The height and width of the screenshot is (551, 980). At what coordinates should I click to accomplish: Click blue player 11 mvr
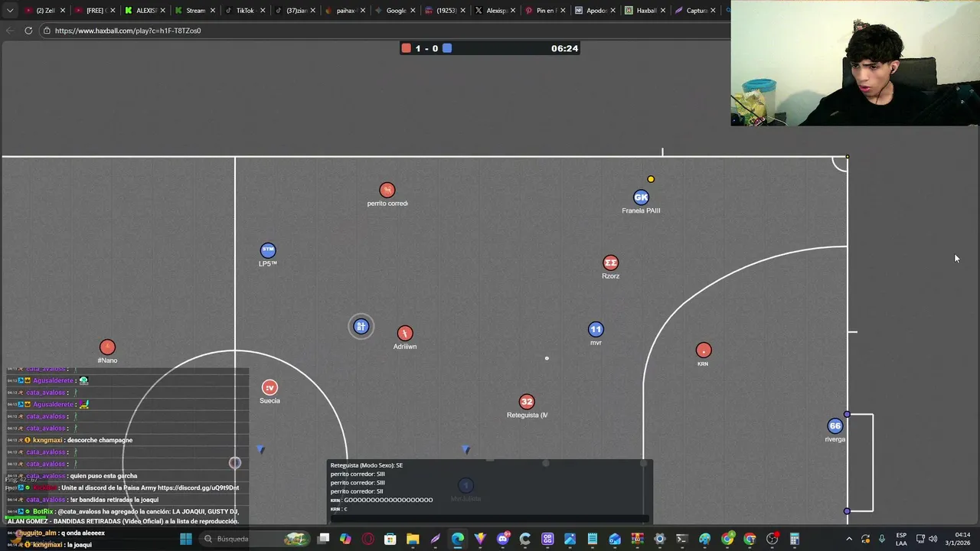click(x=596, y=330)
